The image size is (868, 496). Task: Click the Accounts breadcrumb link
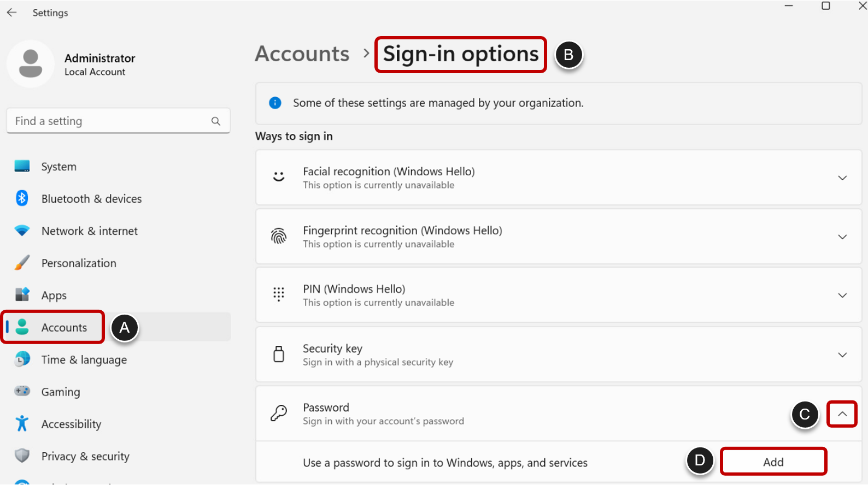pyautogui.click(x=302, y=54)
